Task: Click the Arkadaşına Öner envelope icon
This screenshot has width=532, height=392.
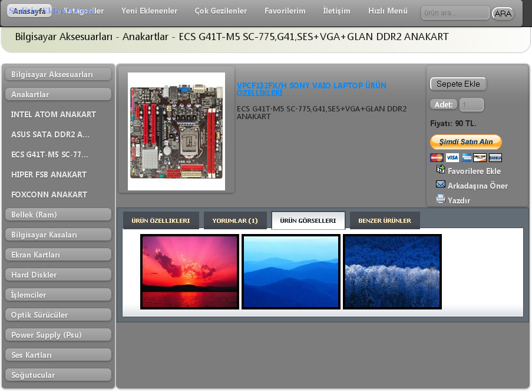Action: [441, 184]
